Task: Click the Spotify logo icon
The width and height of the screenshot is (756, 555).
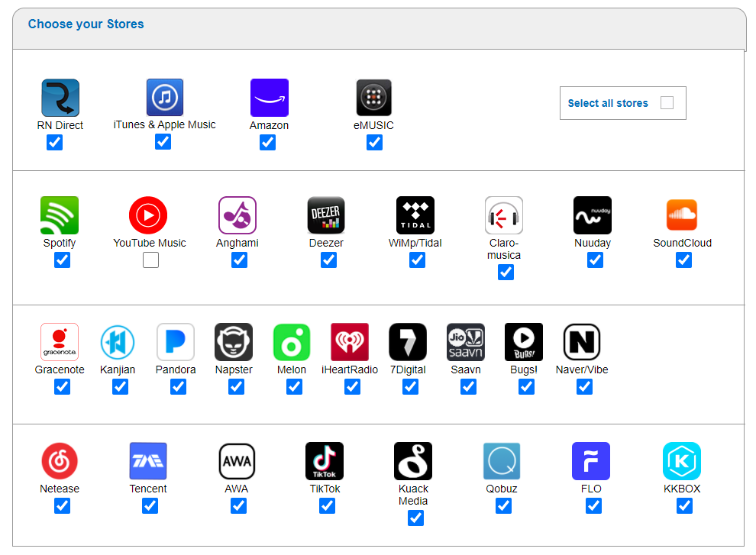Action: (60, 215)
